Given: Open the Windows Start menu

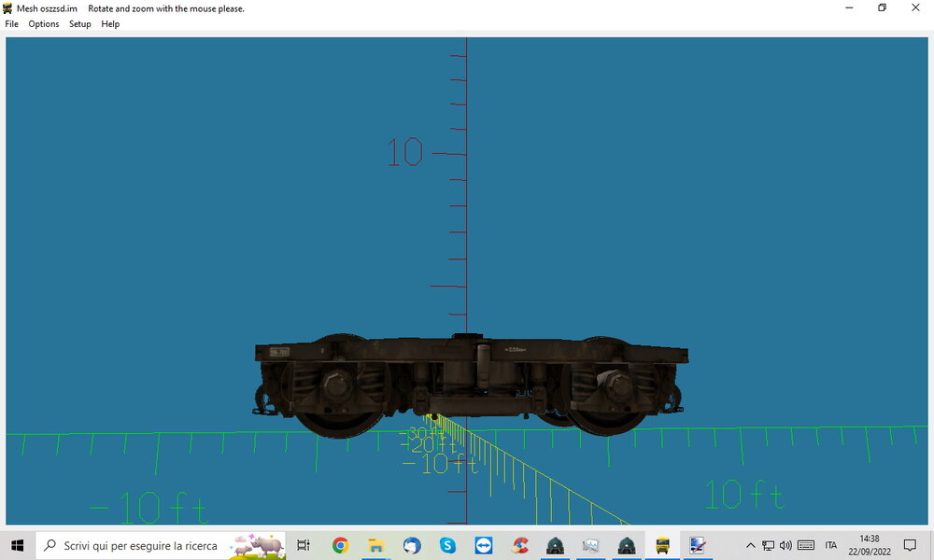Looking at the screenshot, I should (17, 545).
